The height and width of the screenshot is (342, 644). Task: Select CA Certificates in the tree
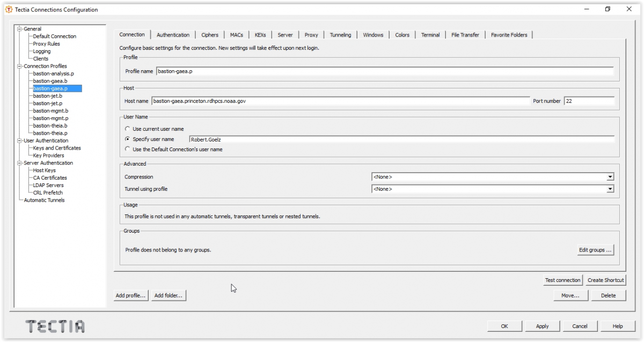[50, 178]
